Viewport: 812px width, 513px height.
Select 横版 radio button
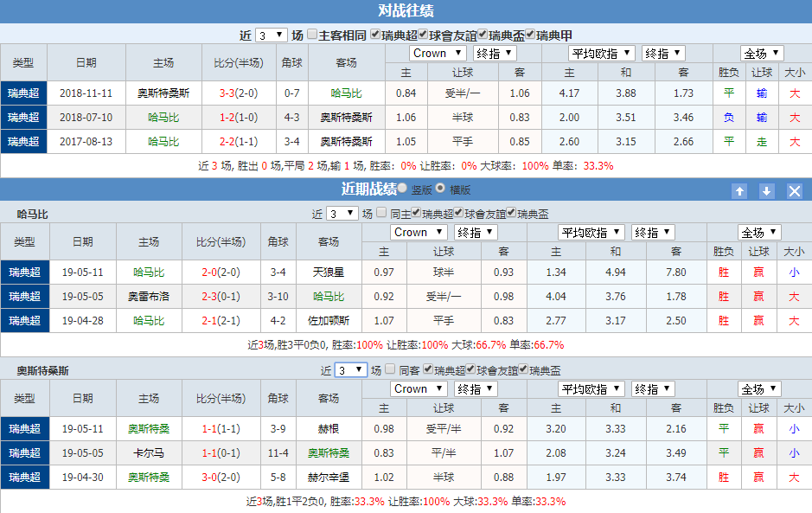(x=440, y=188)
